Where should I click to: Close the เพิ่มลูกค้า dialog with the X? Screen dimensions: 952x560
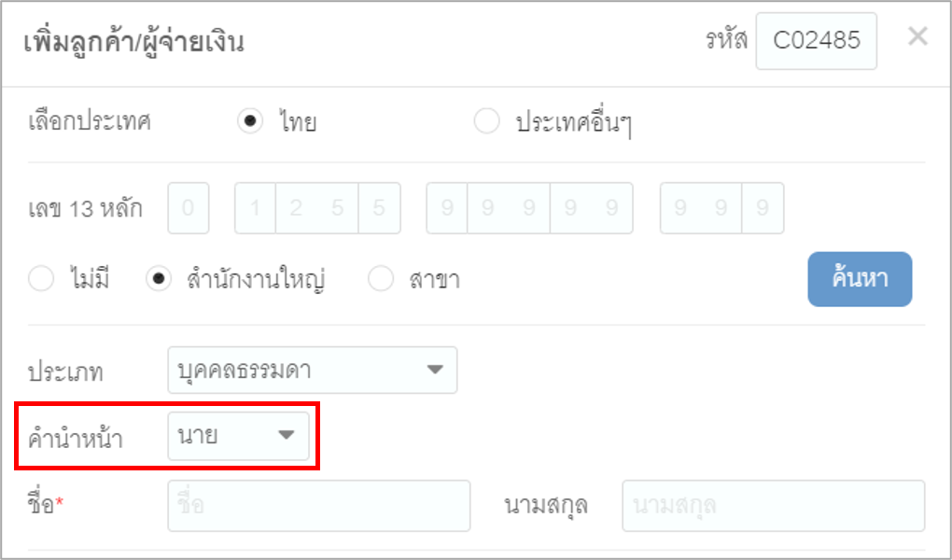[x=917, y=36]
